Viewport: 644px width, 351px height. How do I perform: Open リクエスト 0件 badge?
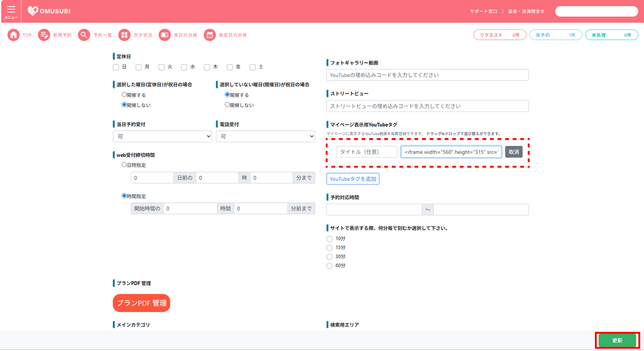500,35
